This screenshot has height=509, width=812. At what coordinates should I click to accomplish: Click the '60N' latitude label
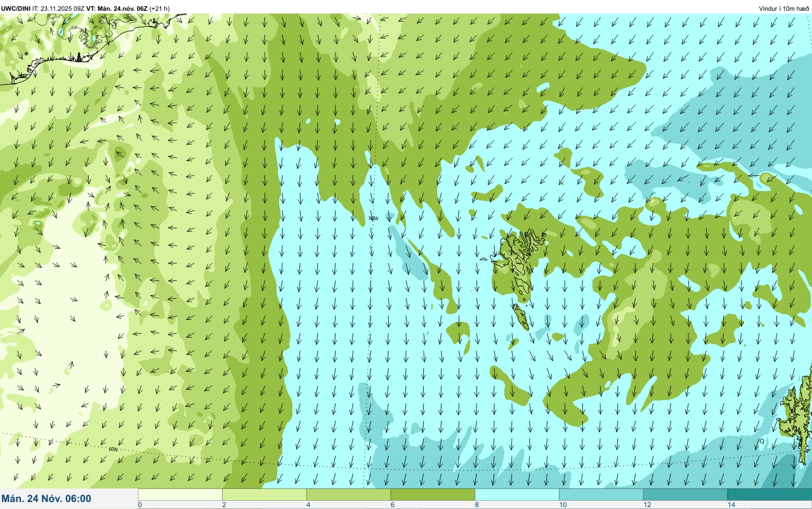[114, 449]
